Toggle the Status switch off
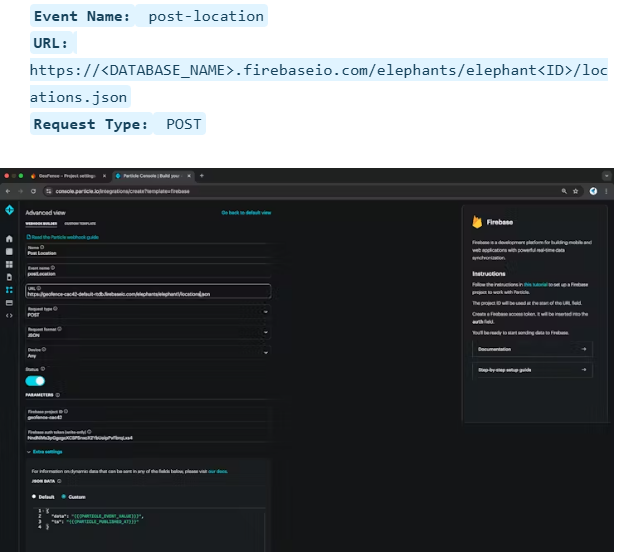This screenshot has width=622, height=556. point(35,381)
